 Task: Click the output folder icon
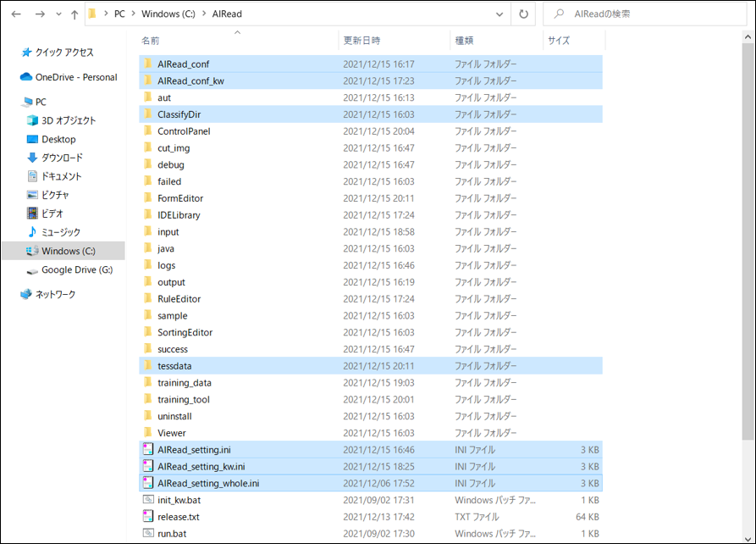tap(148, 281)
